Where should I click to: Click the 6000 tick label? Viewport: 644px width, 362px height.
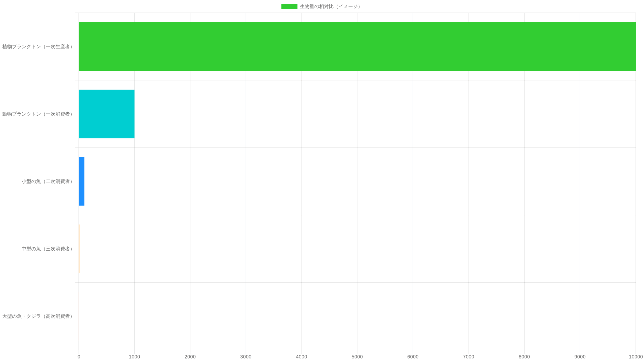pos(413,357)
